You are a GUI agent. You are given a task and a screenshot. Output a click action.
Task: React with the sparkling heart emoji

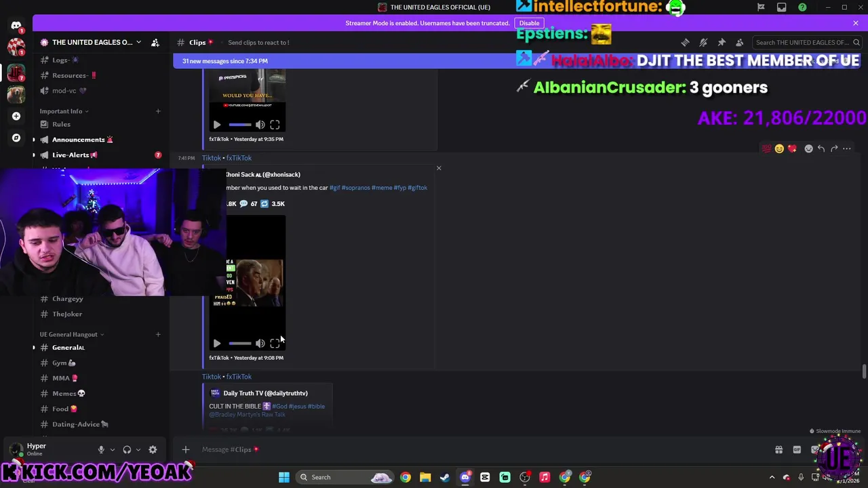click(792, 148)
